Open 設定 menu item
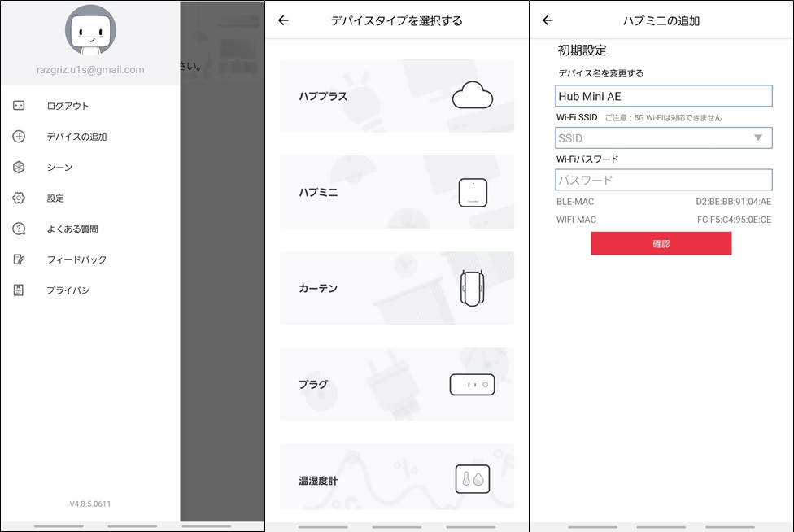Image resolution: width=794 pixels, height=532 pixels. tap(55, 198)
